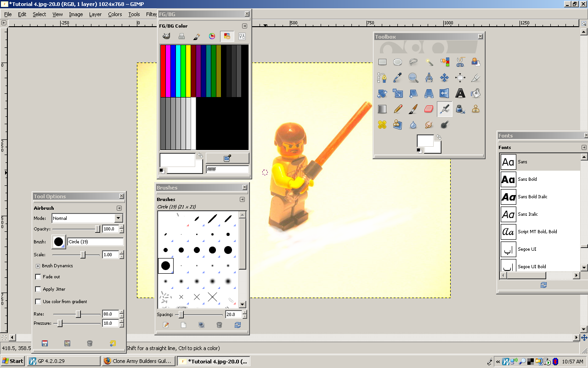Select the Ellipse Select tool

coord(398,62)
